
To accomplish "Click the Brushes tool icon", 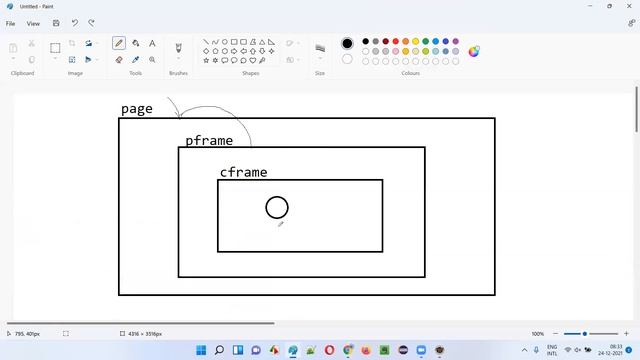I will (178, 47).
